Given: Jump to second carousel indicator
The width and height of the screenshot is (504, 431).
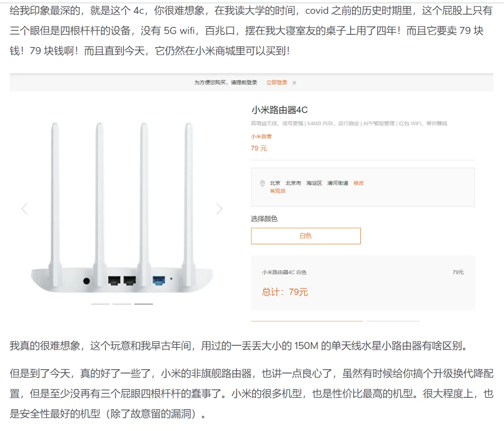Looking at the screenshot, I should pos(122,304).
